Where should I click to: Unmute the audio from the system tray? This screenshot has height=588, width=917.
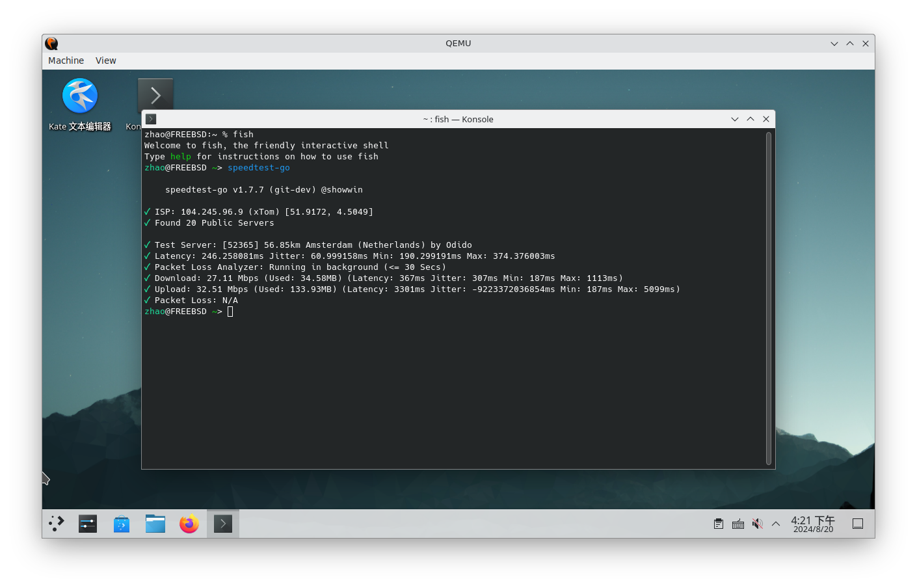(x=757, y=524)
